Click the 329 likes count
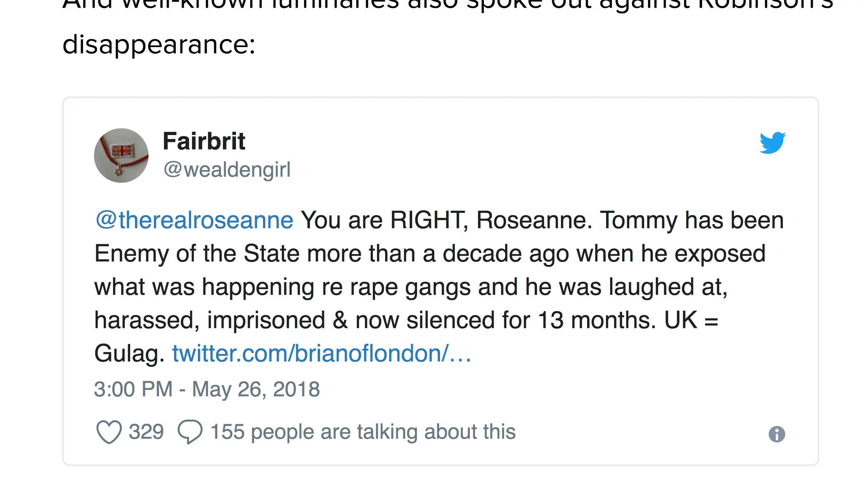Viewport: 868px width, 492px height. (146, 432)
